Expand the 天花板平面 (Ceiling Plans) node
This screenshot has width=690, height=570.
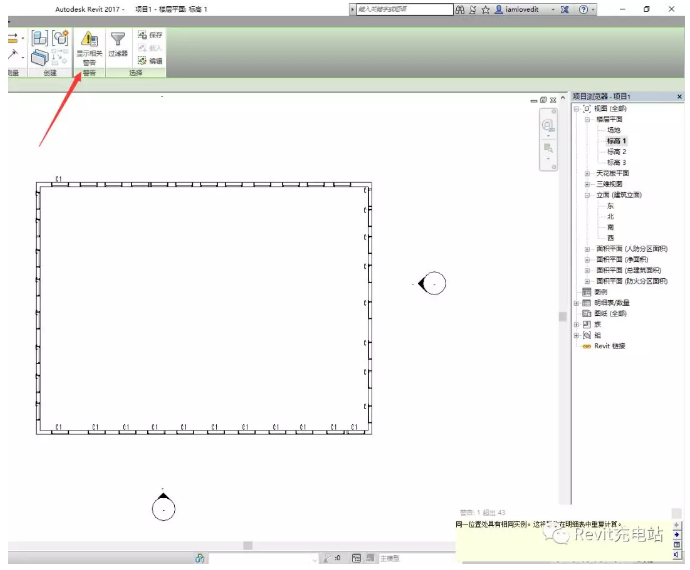tap(587, 173)
